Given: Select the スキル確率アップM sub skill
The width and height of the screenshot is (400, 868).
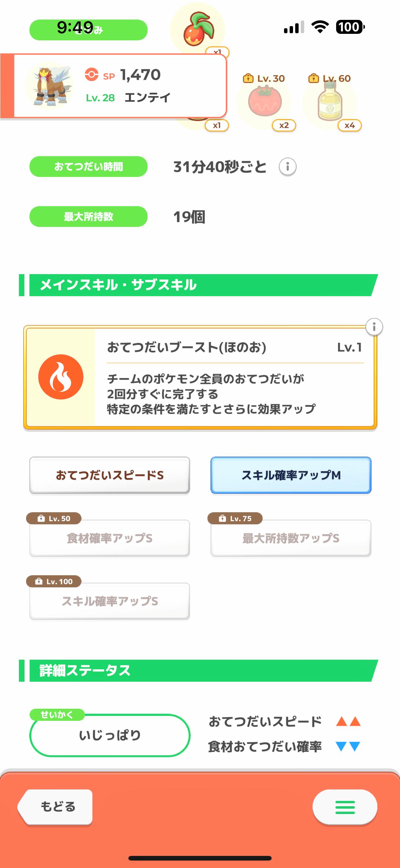Looking at the screenshot, I should click(291, 475).
